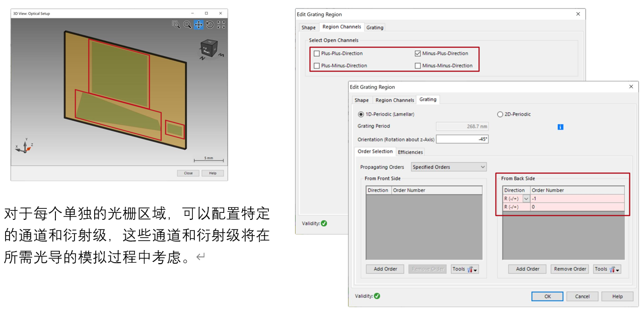This screenshot has height=314, width=644.
Task: Select the order number -1 cell
Action: coord(578,199)
